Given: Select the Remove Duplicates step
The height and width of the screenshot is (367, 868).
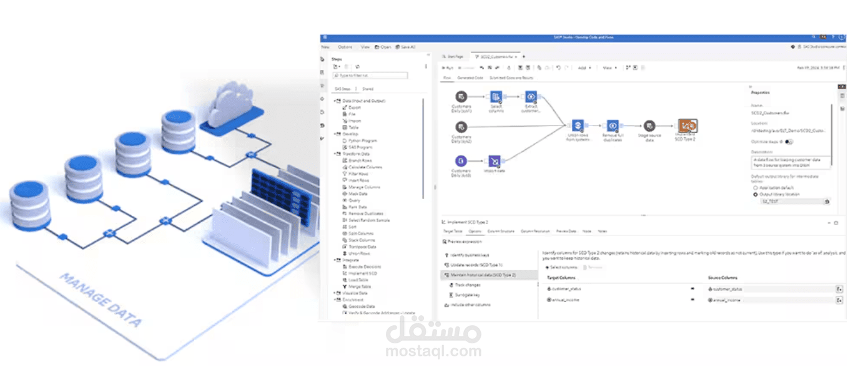Looking at the screenshot, I should (x=362, y=213).
